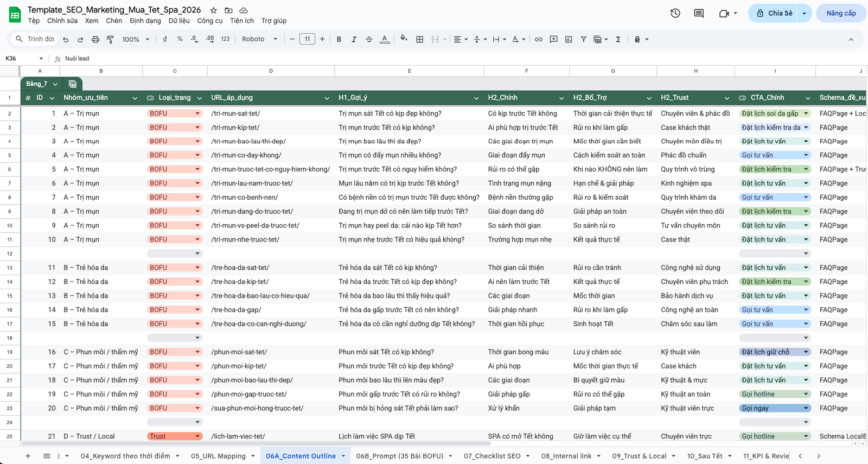Switch to 05_URL Mapping sheet tab
The height and width of the screenshot is (464, 868).
point(218,456)
